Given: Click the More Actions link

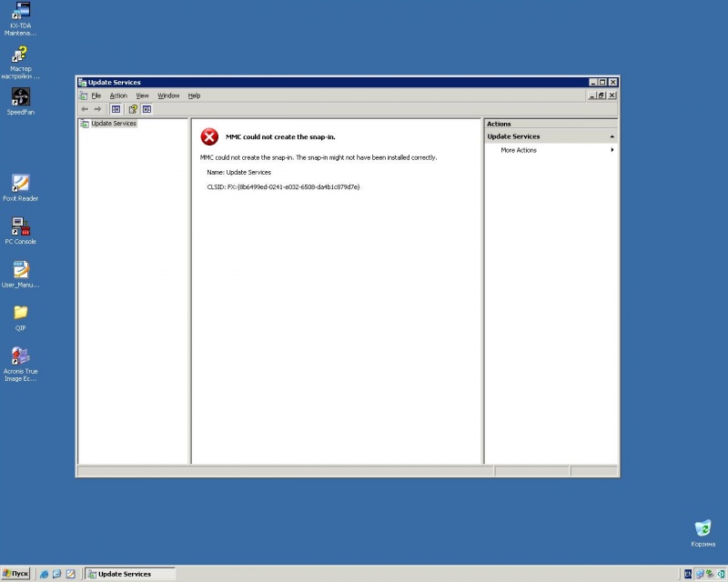Looking at the screenshot, I should [x=519, y=150].
